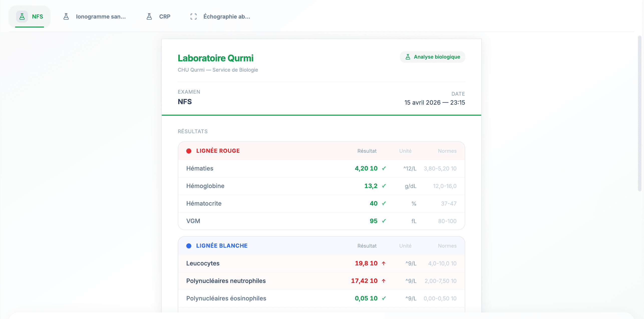Collapse the RÉSULTATS section

tap(193, 131)
